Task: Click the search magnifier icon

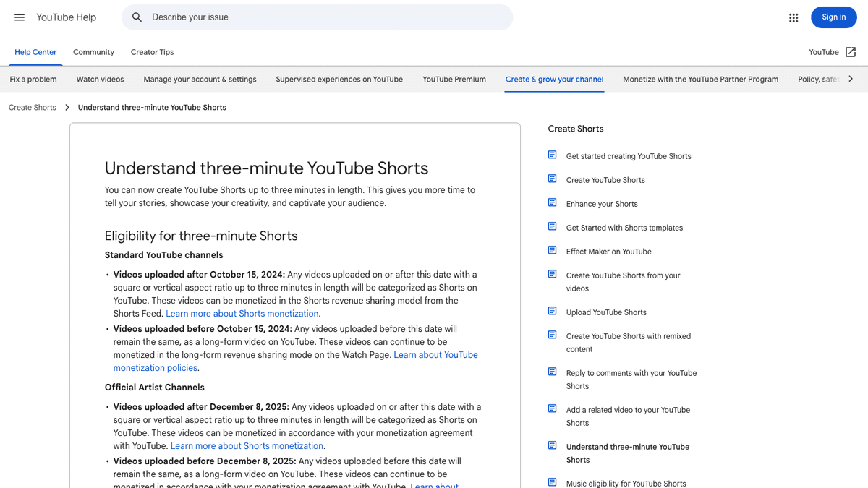Action: pos(137,17)
